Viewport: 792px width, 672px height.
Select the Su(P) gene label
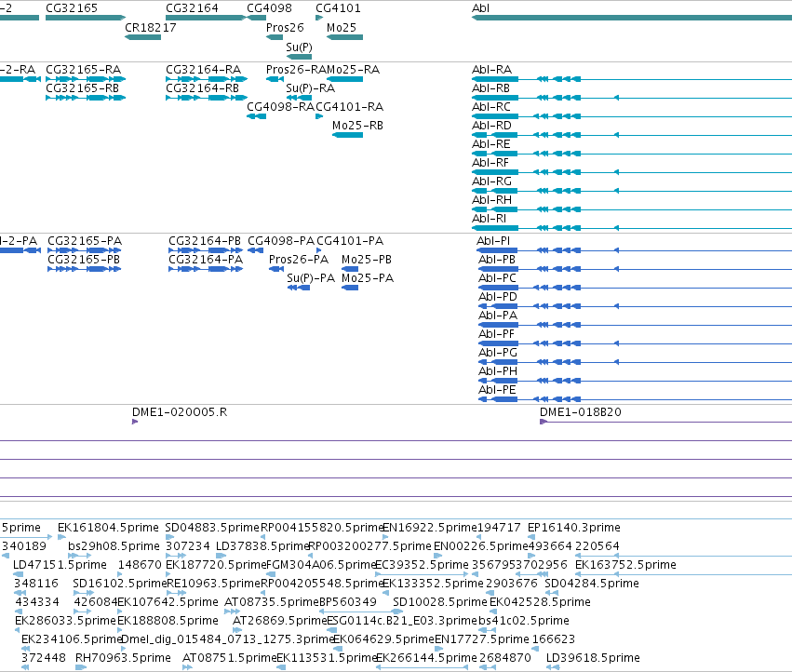tap(299, 47)
